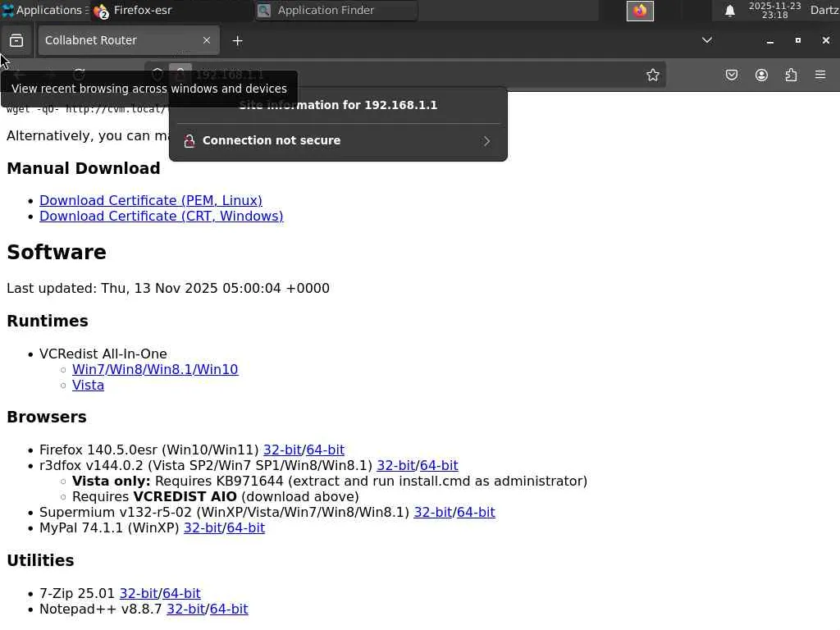
Task: Expand Connection not secure details arrow
Action: tap(486, 141)
